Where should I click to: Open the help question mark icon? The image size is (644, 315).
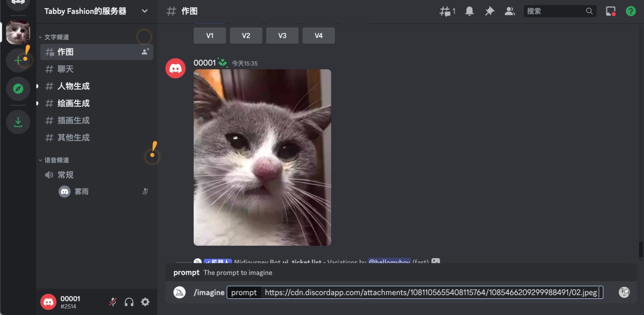(630, 11)
